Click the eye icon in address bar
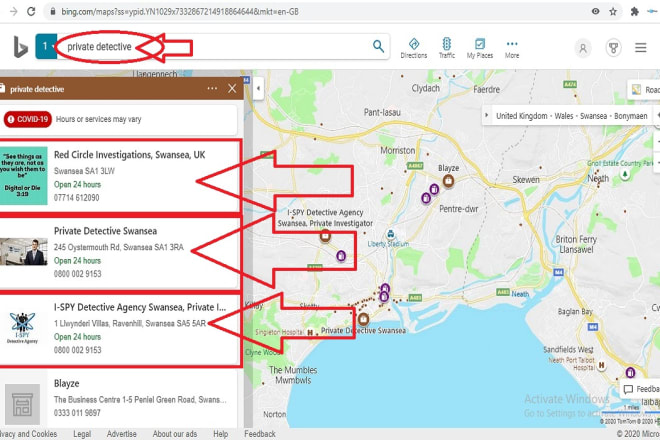Viewport: 660px width, 440px height. tap(595, 11)
